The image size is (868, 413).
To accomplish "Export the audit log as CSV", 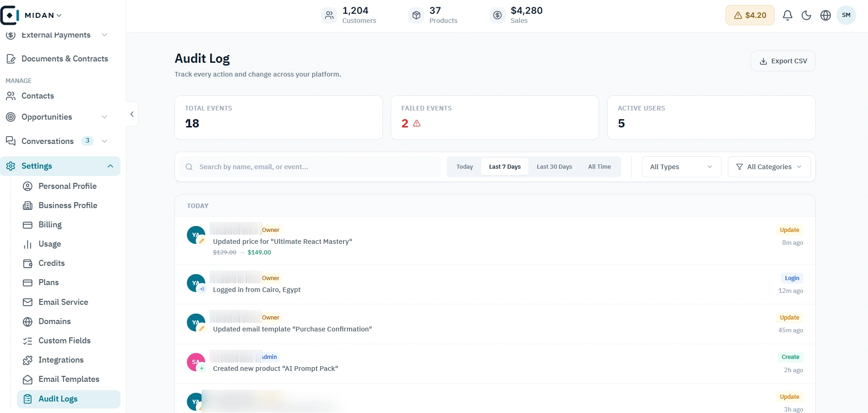I will [783, 61].
